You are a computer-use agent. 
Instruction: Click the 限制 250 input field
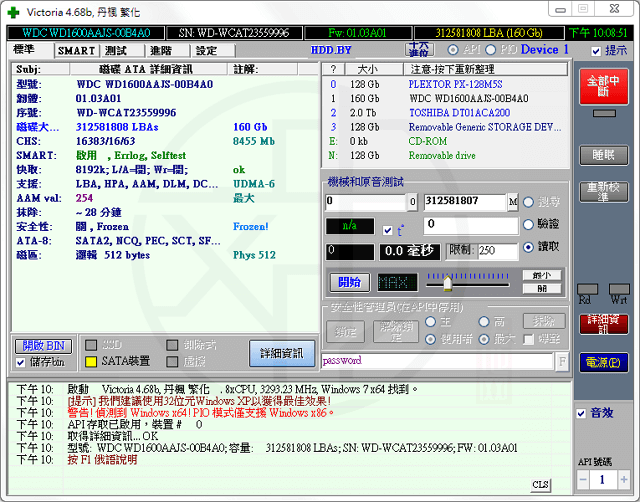(497, 251)
